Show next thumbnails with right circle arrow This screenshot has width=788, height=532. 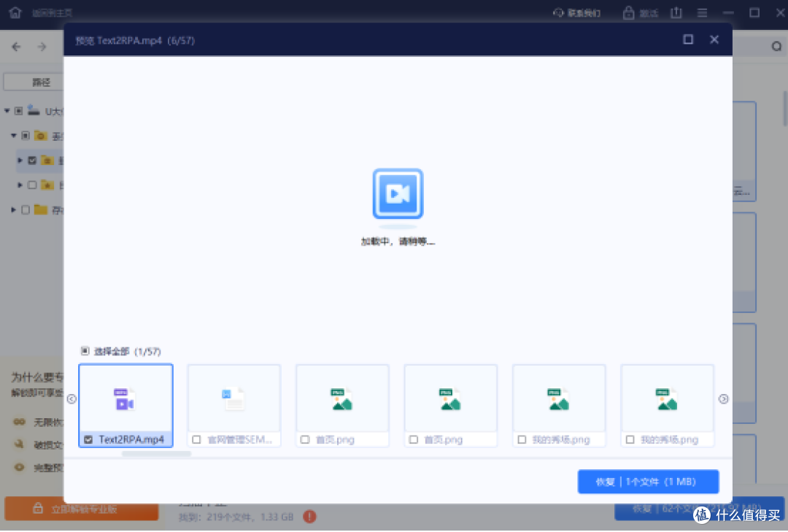pyautogui.click(x=723, y=398)
